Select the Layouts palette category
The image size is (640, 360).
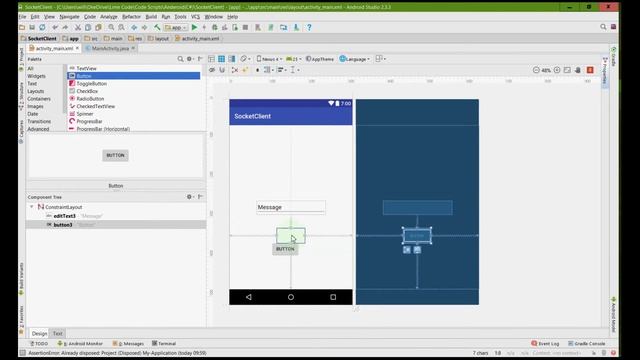click(x=36, y=91)
